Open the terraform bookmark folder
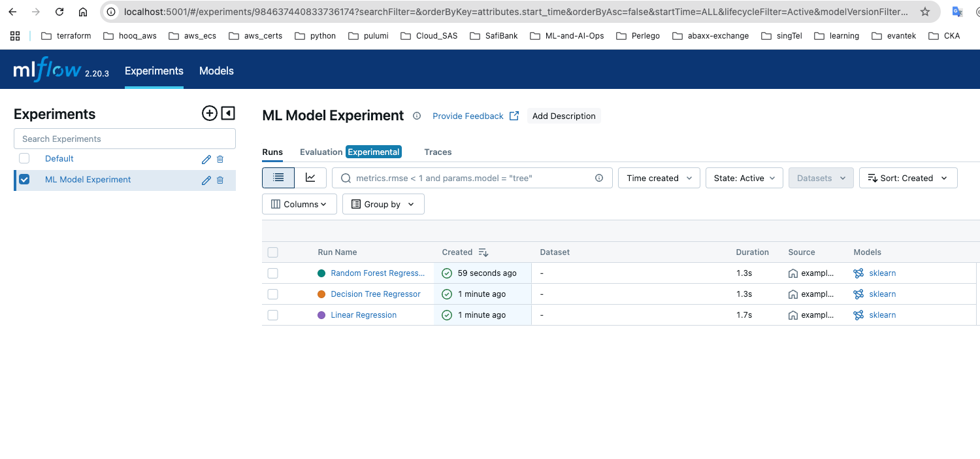Image resolution: width=980 pixels, height=459 pixels. (66, 36)
